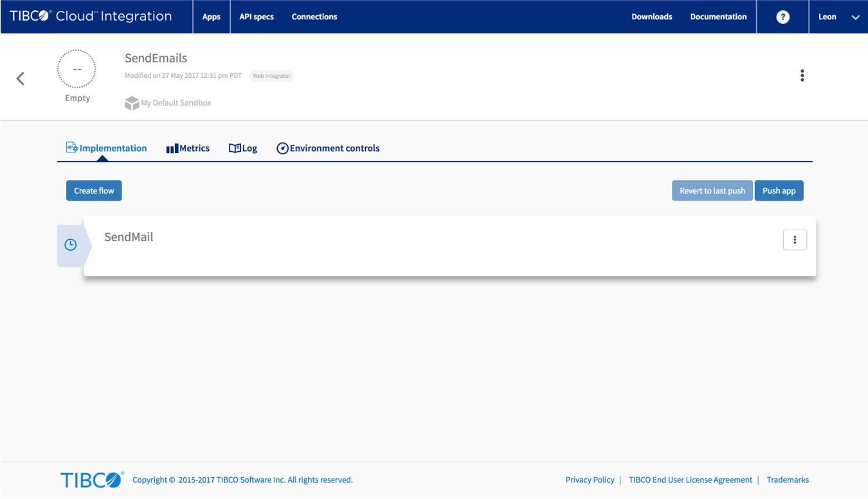The image size is (868, 499).
Task: Click the help question mark icon
Action: coord(782,17)
